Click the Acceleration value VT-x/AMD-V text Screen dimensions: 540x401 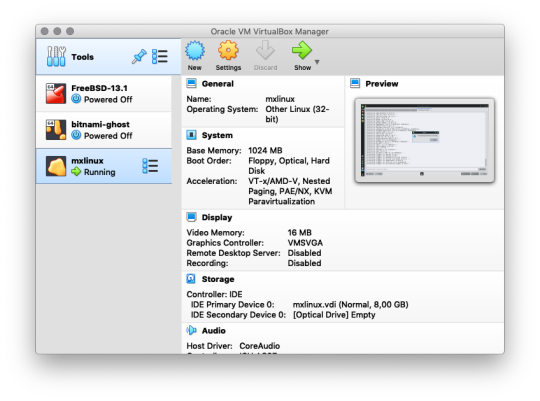(290, 191)
